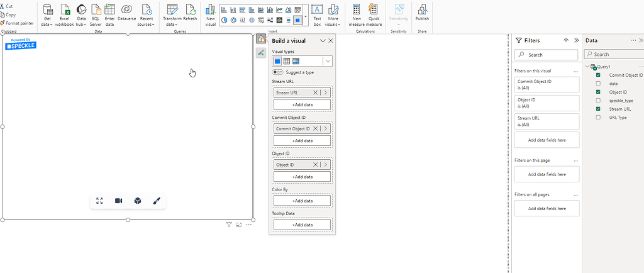Toggle Filters pane eye visibility icon
The width and height of the screenshot is (644, 273).
[x=566, y=40]
